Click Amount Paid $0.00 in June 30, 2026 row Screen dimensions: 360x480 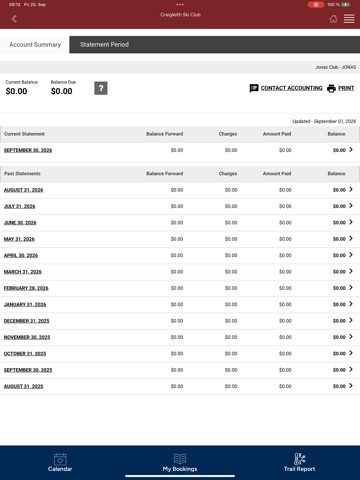285,223
